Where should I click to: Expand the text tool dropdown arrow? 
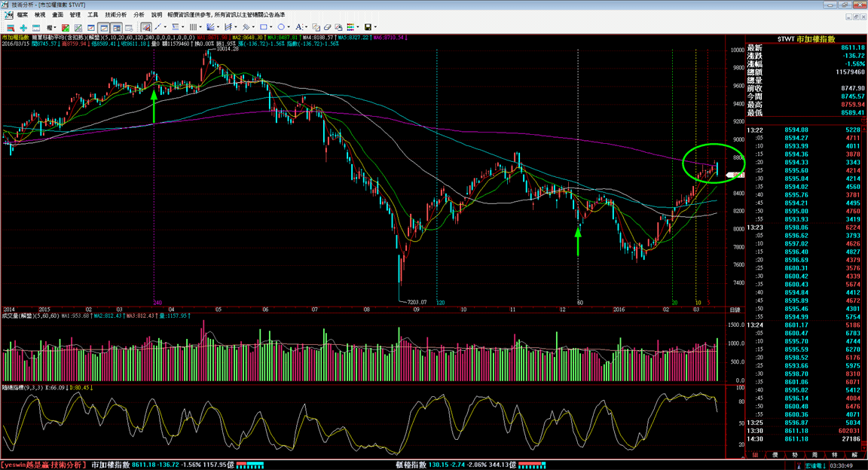(306, 27)
